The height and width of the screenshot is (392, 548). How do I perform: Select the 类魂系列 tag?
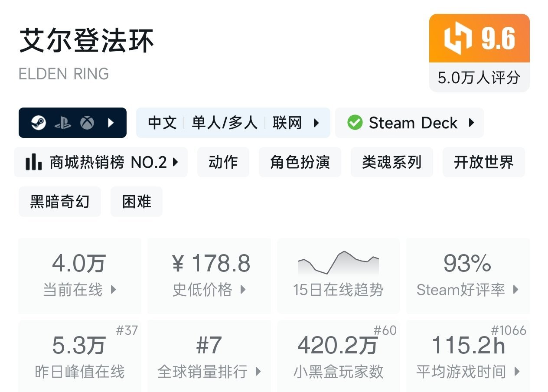(391, 163)
